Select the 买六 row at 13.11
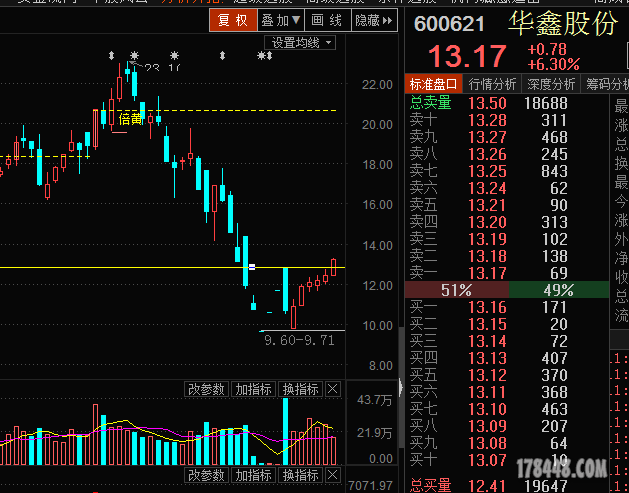629x493 pixels. 507,392
